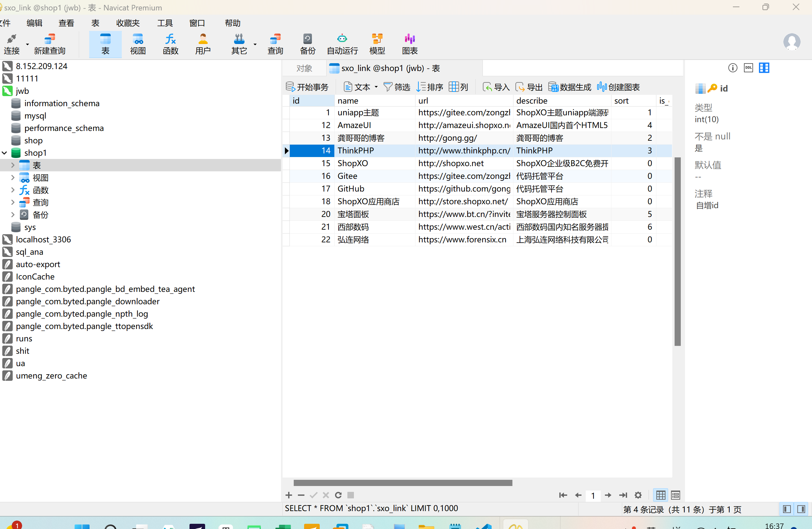Switch to form view
The width and height of the screenshot is (812, 529).
(676, 495)
